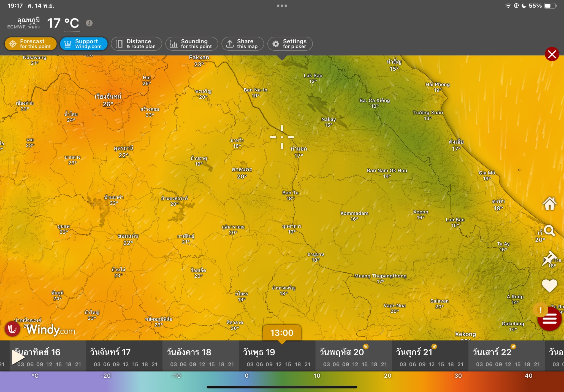The image size is (564, 392).
Task: Tap the yellow alert exclamation badge
Action: (540, 310)
